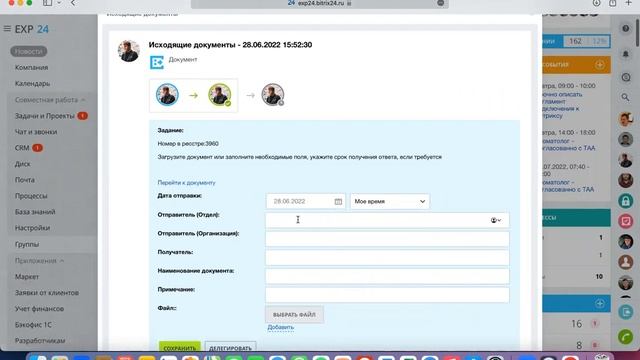Open Учет финансов
The image size is (640, 360).
tap(39, 309)
